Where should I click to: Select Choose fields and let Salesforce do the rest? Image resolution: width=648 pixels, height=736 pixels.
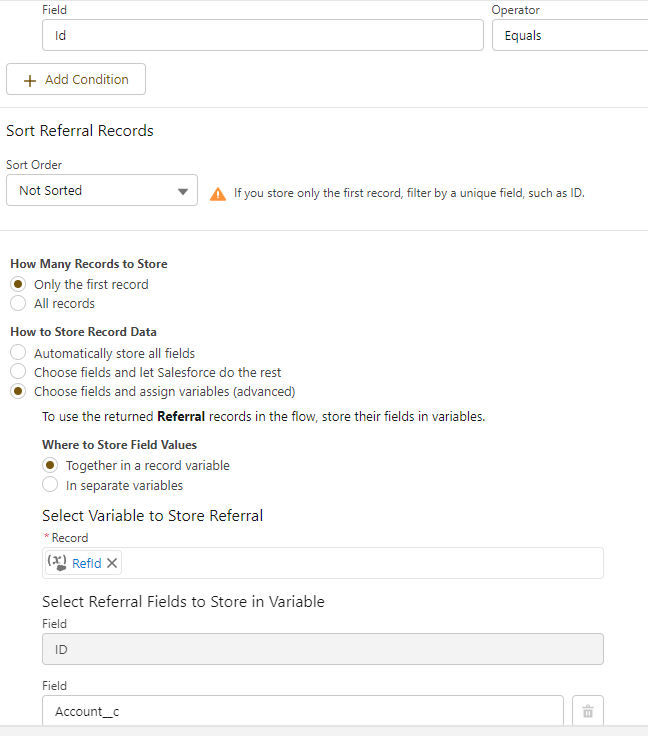pos(18,372)
